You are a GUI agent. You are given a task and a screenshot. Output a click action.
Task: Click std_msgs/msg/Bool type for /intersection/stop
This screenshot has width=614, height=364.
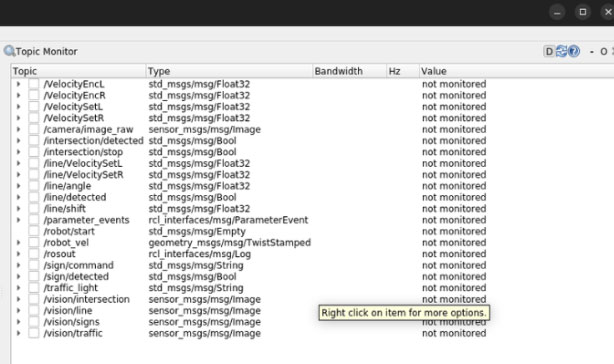click(x=192, y=152)
